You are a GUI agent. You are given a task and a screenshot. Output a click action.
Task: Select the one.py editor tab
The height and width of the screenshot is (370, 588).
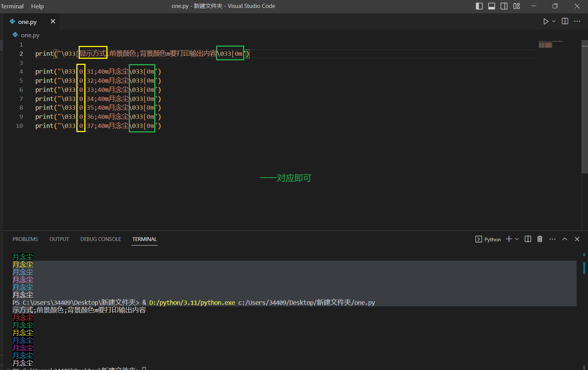tap(27, 22)
